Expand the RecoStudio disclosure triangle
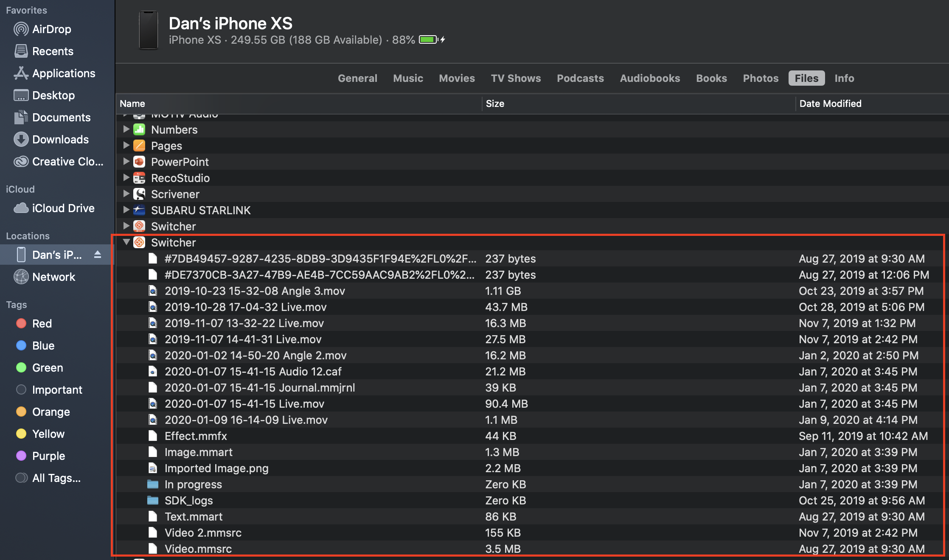The width and height of the screenshot is (949, 560). (x=126, y=177)
